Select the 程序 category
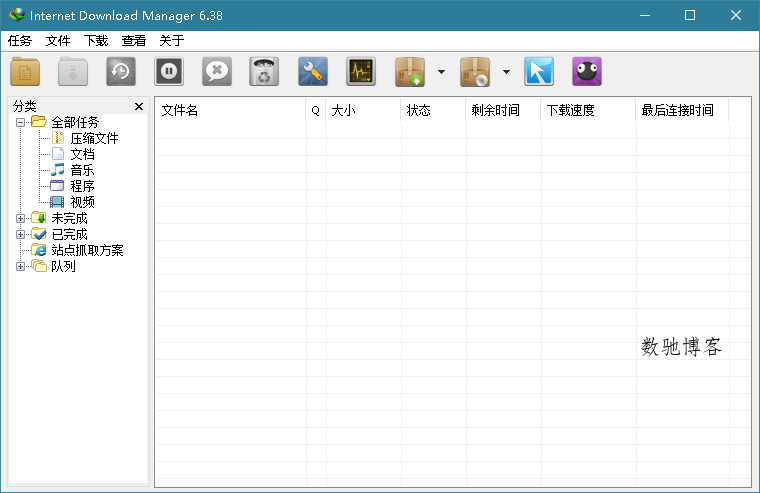 click(x=82, y=186)
